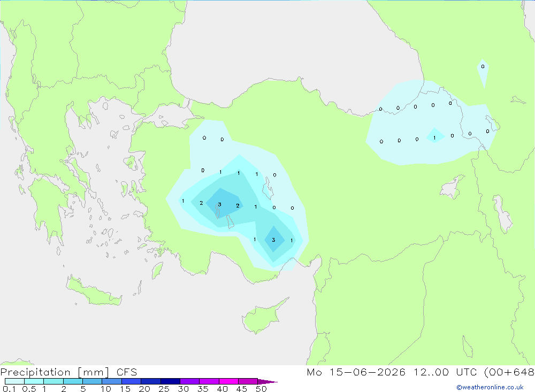
Task: Choose the legend swatch between 2 and 5
Action: point(73,381)
